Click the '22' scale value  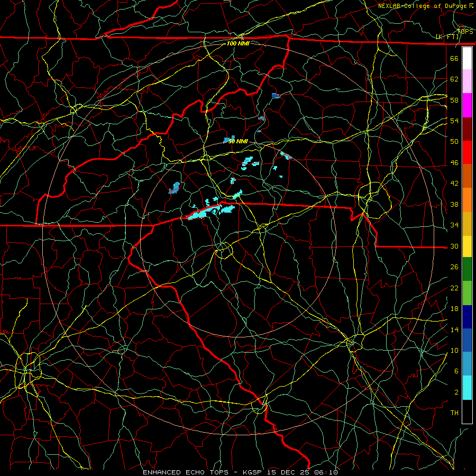(454, 288)
